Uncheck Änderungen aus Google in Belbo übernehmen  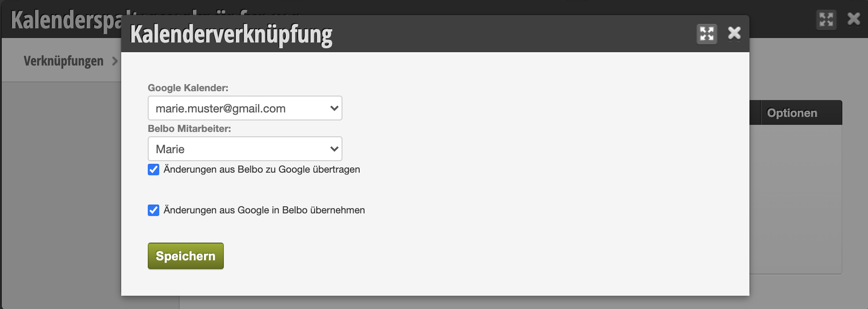click(x=154, y=210)
